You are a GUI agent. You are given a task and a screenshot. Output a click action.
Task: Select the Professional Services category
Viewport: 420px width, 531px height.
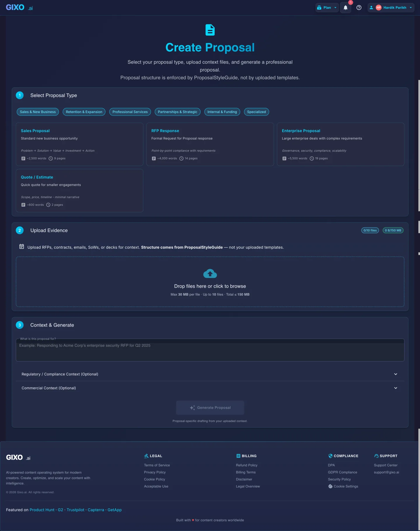(x=130, y=112)
